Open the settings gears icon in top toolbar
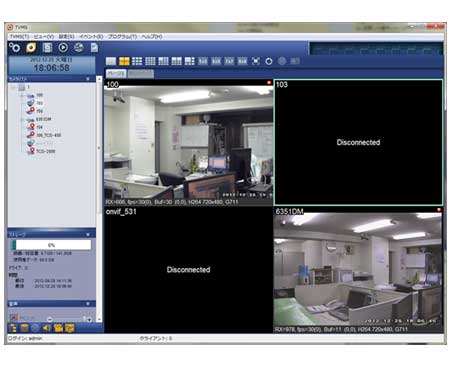Screen dimensions: 450x373 click(x=14, y=48)
